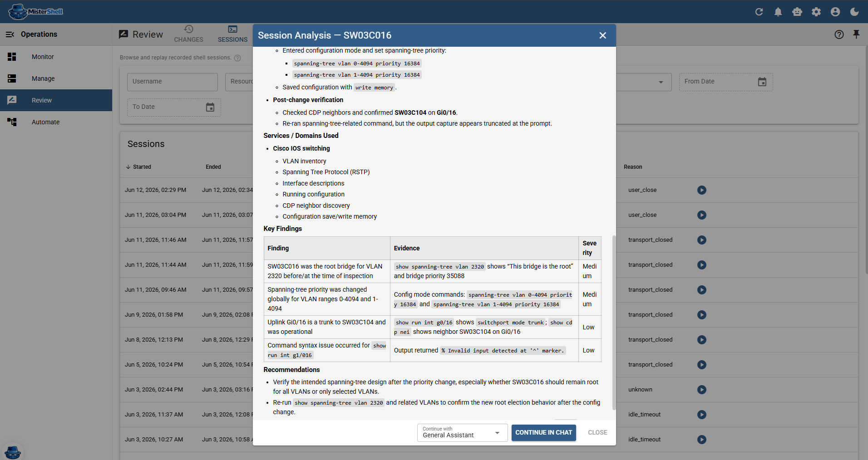Image resolution: width=868 pixels, height=460 pixels.
Task: Click the Username filter field
Action: (x=173, y=82)
